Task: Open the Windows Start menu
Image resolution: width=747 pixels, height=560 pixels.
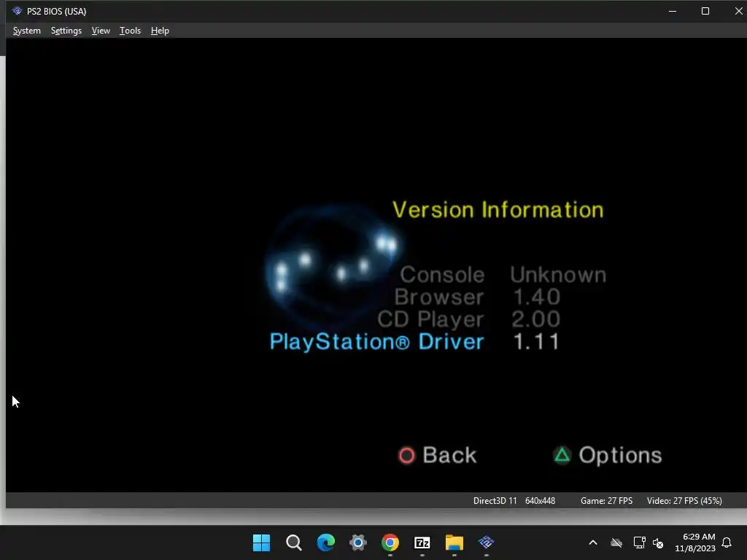Action: click(261, 542)
